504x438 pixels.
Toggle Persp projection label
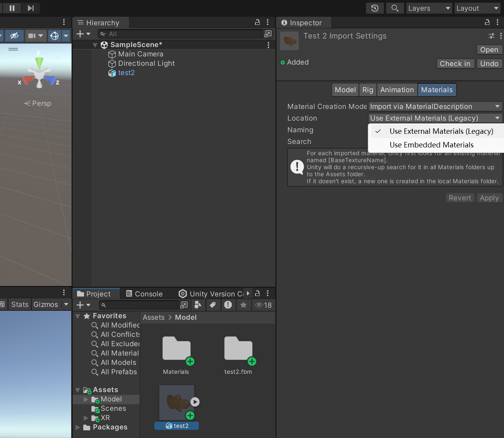[38, 103]
